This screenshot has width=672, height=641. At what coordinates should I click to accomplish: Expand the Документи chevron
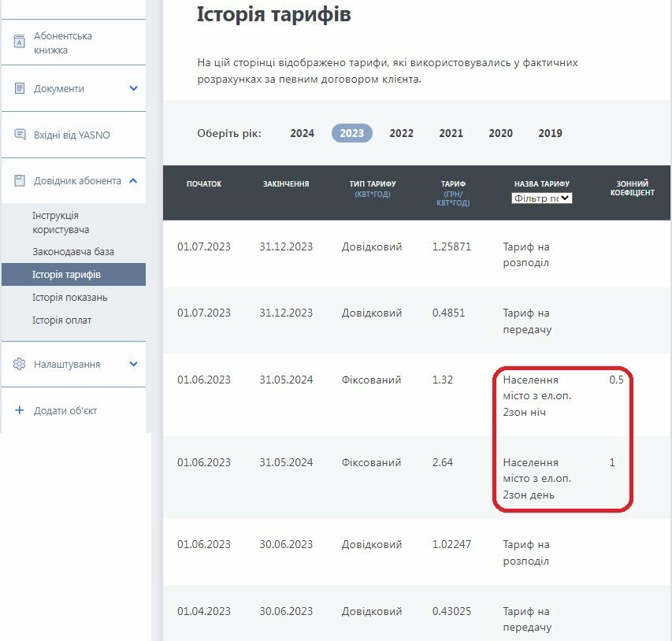pyautogui.click(x=133, y=88)
